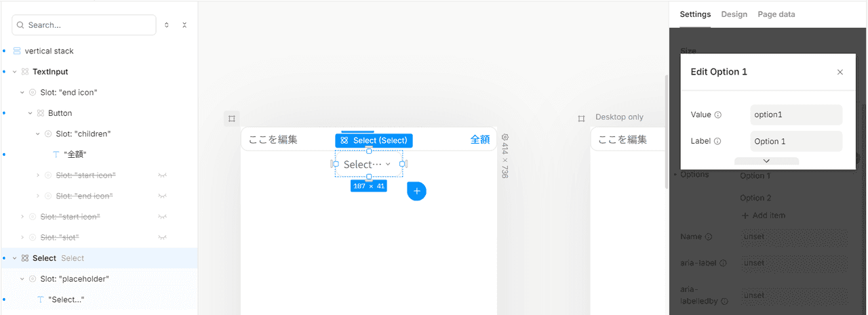Click the expand all icon beside search
Screen dimensions: 868x315
pyautogui.click(x=167, y=25)
